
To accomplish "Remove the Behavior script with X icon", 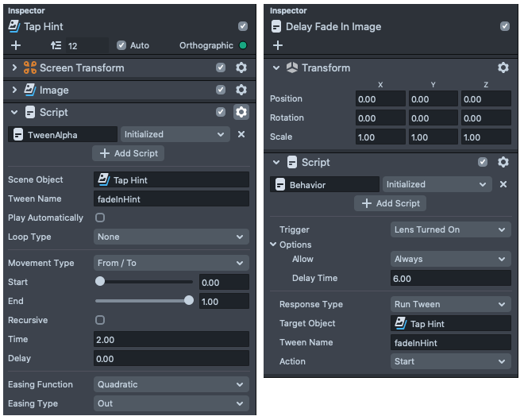I will [x=503, y=184].
